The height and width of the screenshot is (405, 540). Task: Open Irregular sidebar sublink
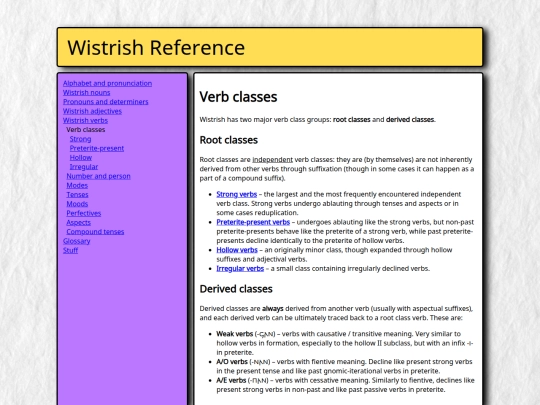[x=84, y=167]
